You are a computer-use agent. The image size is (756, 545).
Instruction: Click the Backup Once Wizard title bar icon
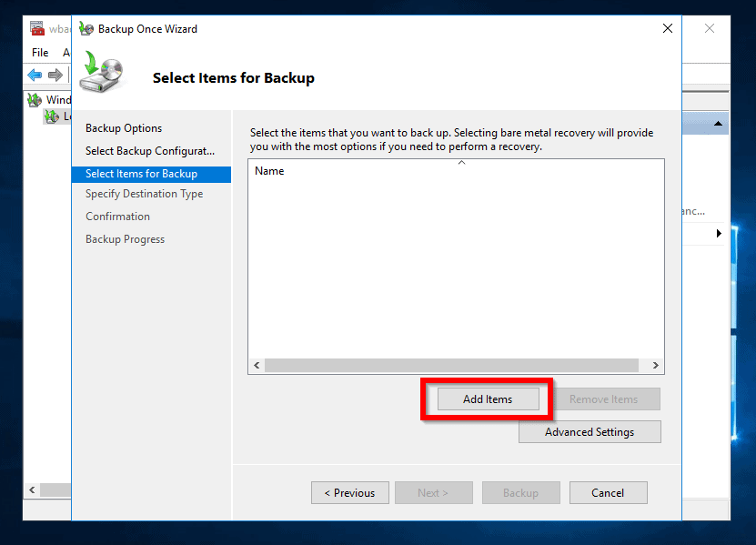86,28
